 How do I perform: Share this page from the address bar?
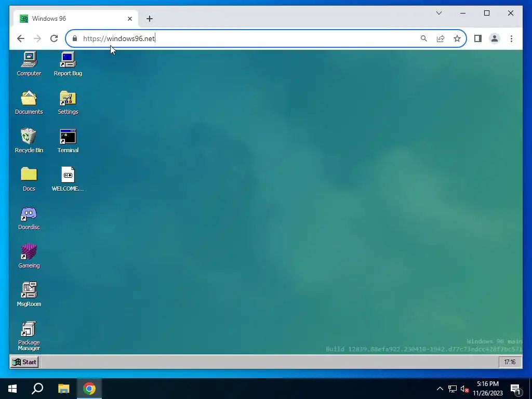pos(441,38)
